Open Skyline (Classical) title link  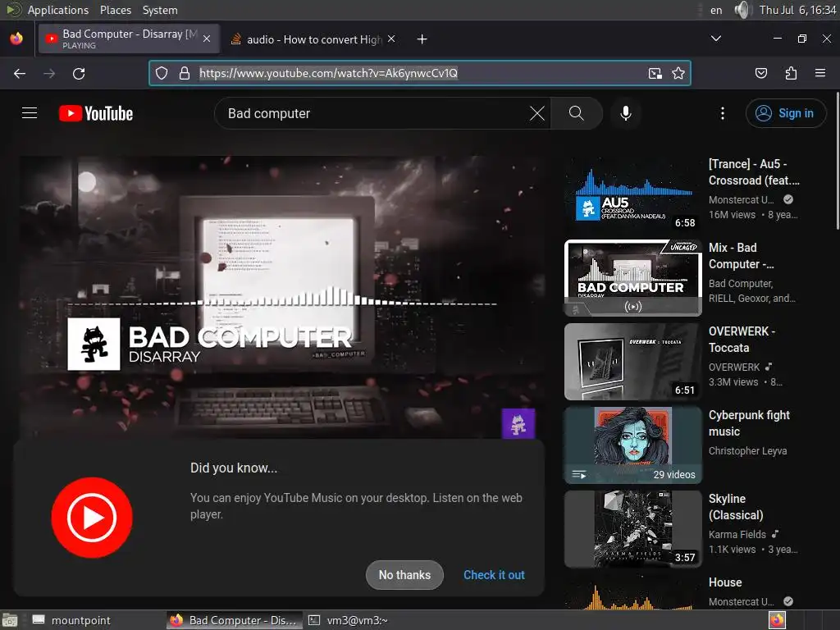(x=736, y=506)
